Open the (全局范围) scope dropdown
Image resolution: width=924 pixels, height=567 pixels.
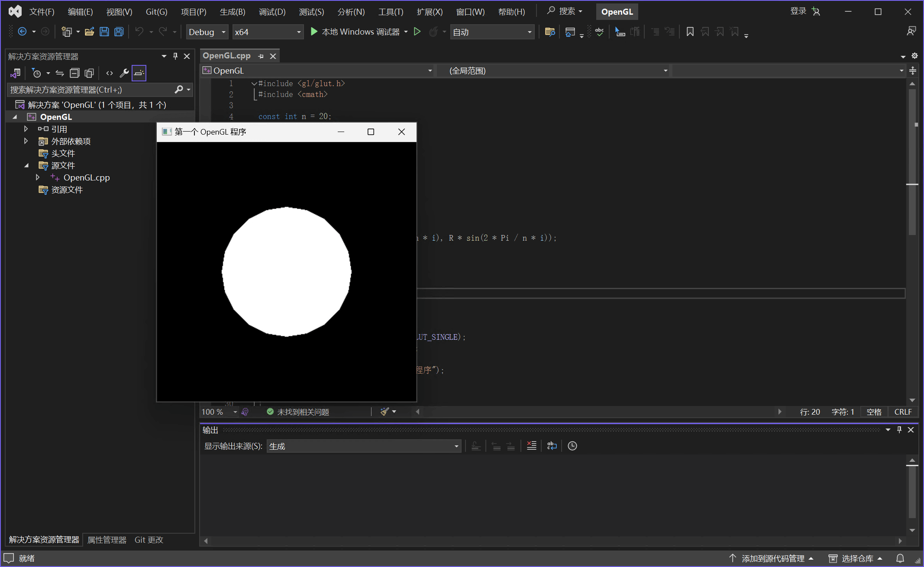tap(553, 71)
